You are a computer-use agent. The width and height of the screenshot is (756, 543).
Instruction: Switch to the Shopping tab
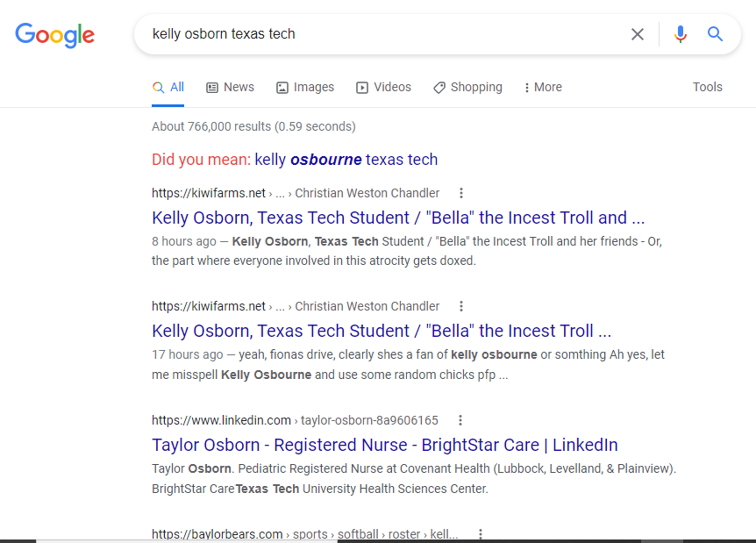point(467,88)
